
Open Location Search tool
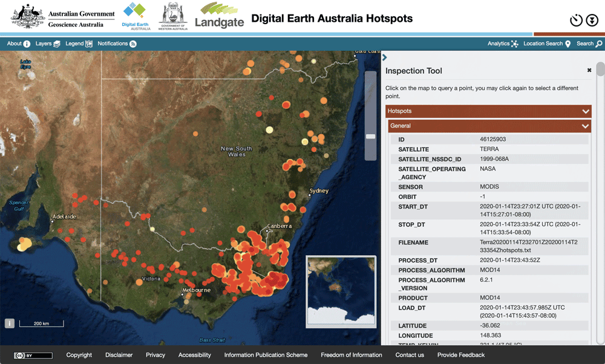[547, 44]
